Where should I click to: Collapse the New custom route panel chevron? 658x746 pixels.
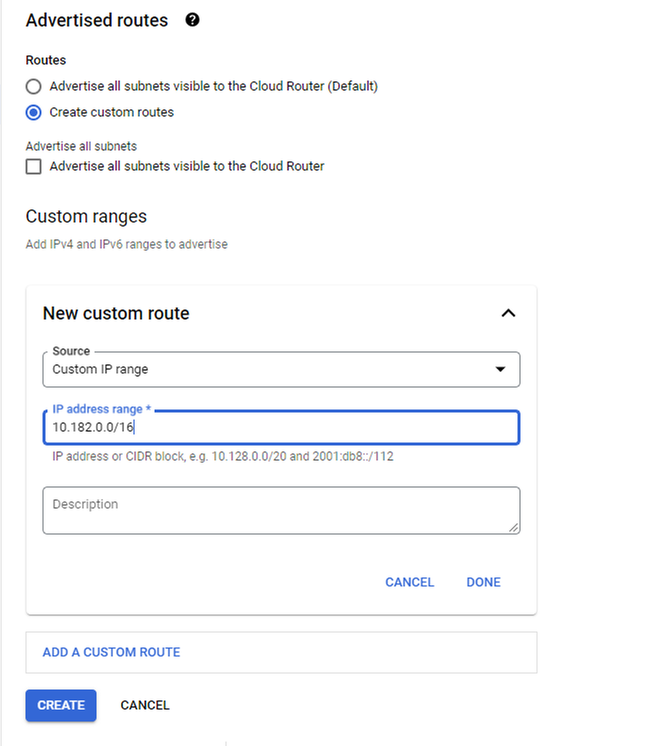click(508, 313)
